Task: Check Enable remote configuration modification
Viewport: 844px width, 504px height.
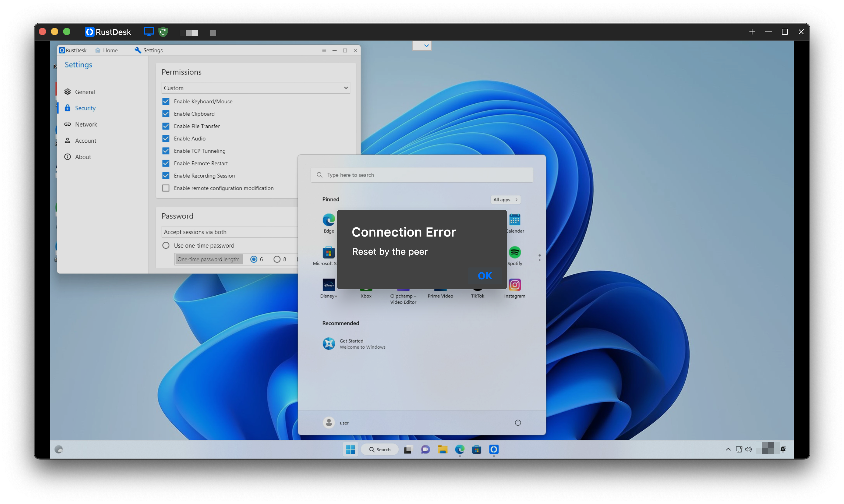Action: [x=166, y=188]
